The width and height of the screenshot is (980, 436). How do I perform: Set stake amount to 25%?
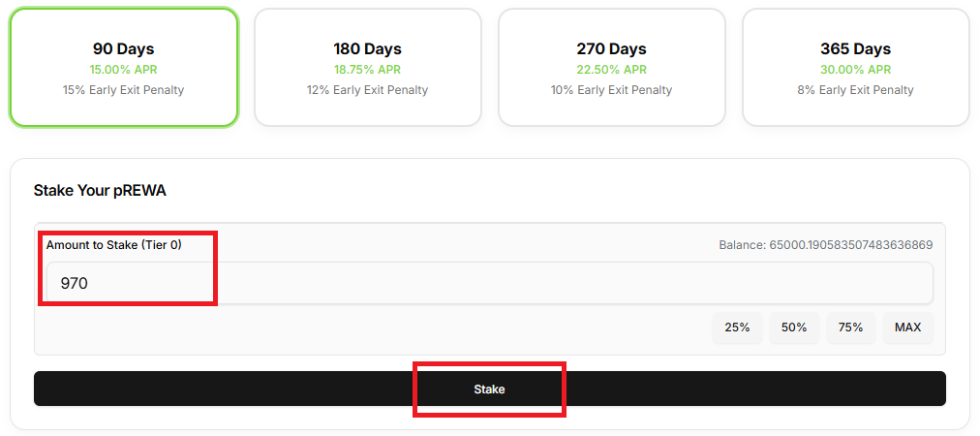(x=737, y=327)
